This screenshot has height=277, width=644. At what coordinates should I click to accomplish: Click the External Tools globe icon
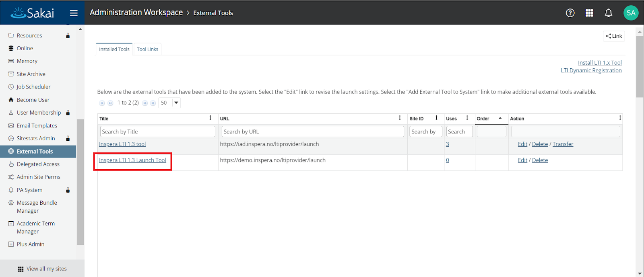pos(11,151)
